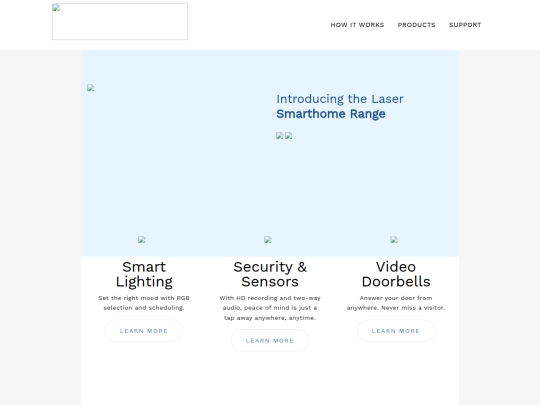Click the site logo image placeholder
This screenshot has width=540, height=405.
click(x=120, y=22)
